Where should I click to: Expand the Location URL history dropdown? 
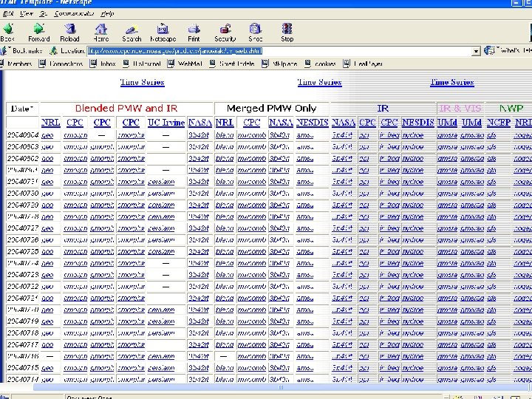tap(477, 51)
